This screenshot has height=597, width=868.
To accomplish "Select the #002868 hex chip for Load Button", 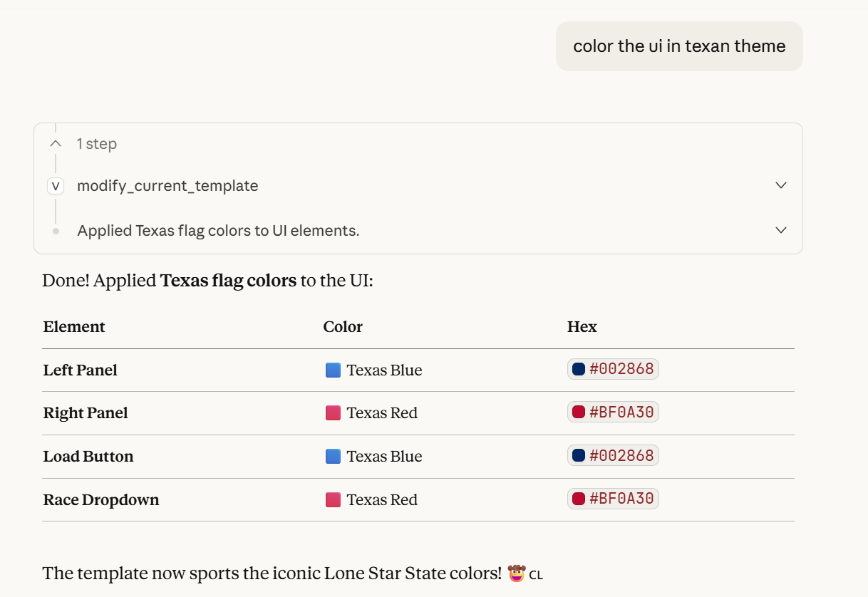I will (x=613, y=455).
